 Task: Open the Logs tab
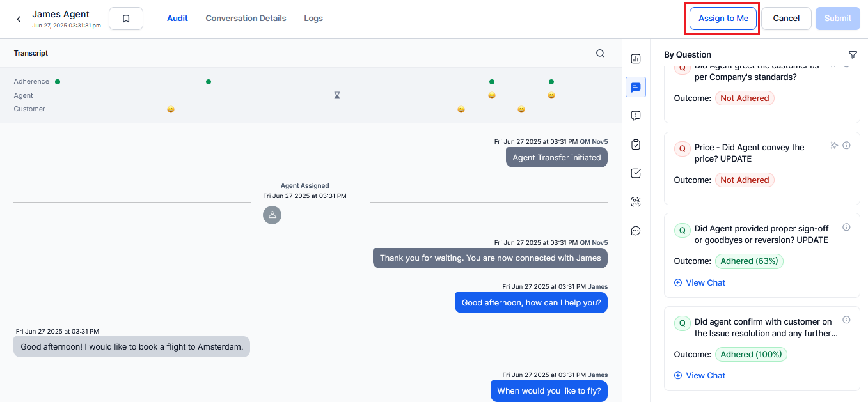point(313,19)
